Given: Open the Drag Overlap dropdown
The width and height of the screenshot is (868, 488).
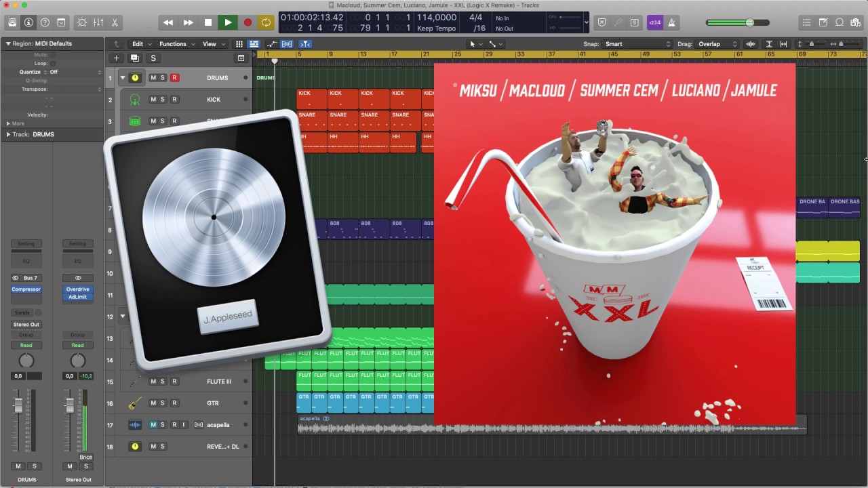Looking at the screenshot, I should [x=717, y=44].
